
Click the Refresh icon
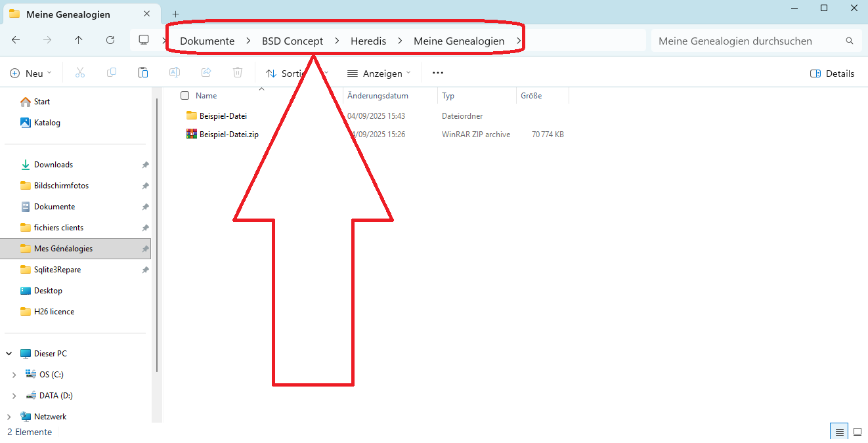110,40
